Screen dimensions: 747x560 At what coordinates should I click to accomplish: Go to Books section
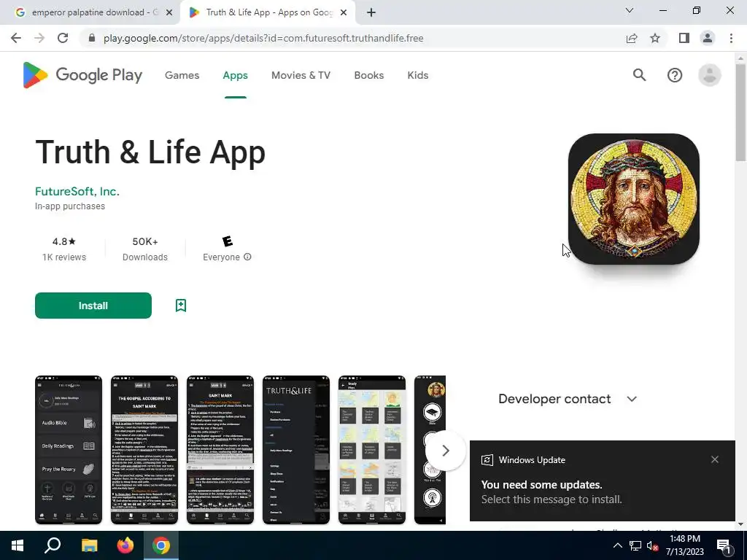pos(368,75)
